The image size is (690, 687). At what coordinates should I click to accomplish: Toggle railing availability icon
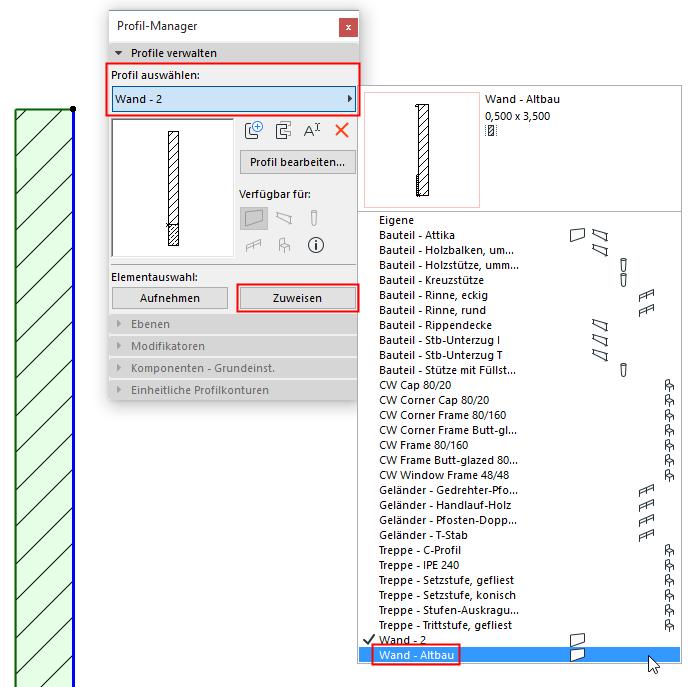click(x=253, y=246)
